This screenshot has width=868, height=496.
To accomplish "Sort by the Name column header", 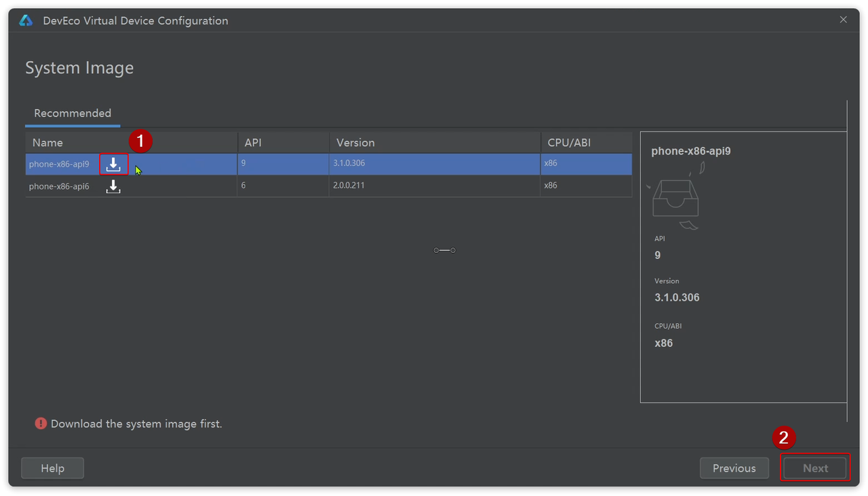I will click(x=47, y=142).
